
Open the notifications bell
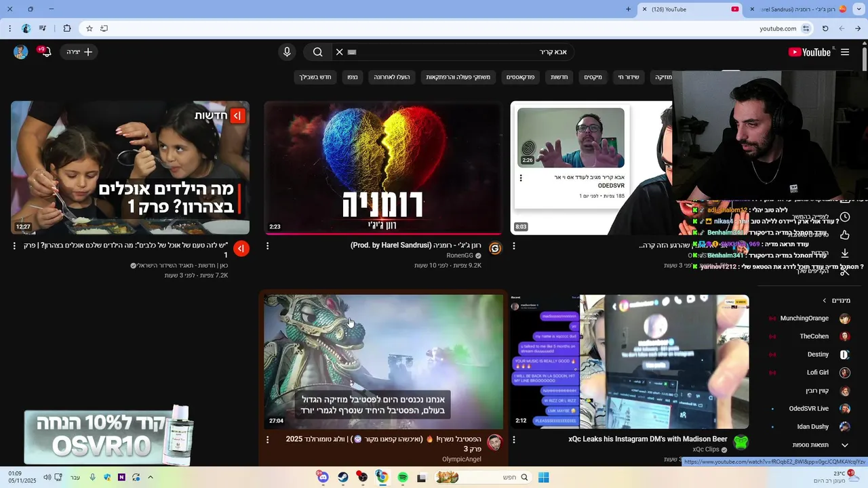coord(45,52)
